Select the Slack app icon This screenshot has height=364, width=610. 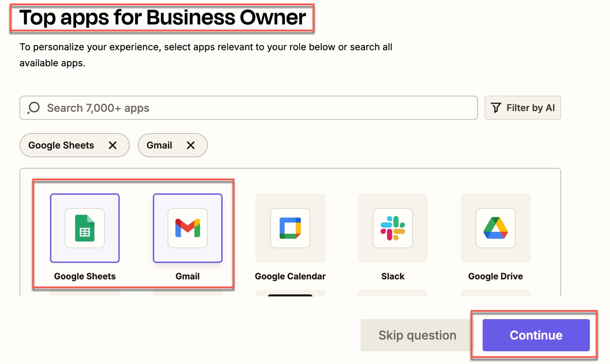[393, 228]
